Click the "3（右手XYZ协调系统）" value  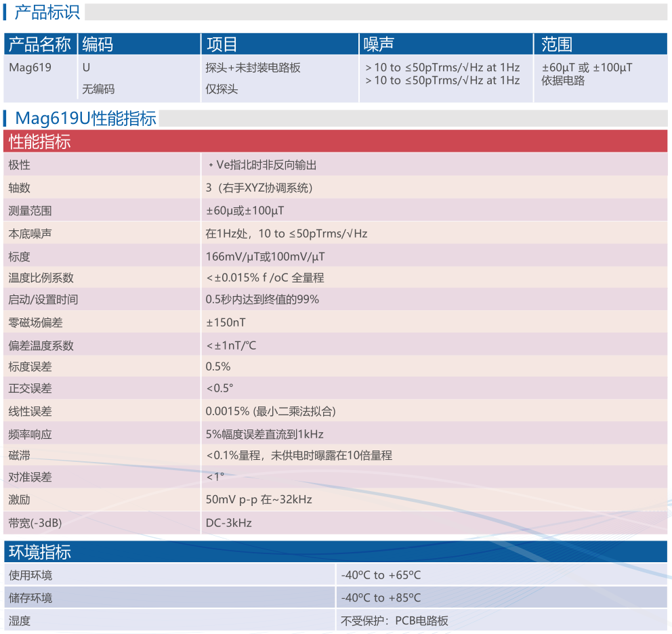pyautogui.click(x=259, y=188)
